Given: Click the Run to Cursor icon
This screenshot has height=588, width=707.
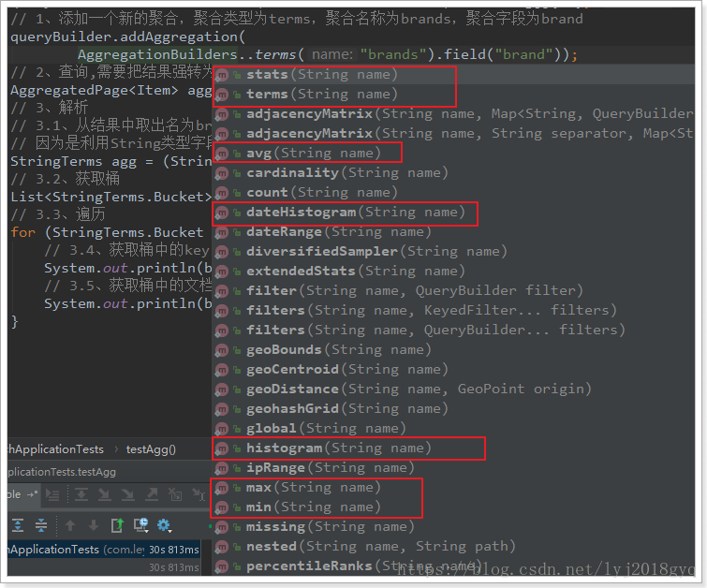Looking at the screenshot, I should 199,494.
